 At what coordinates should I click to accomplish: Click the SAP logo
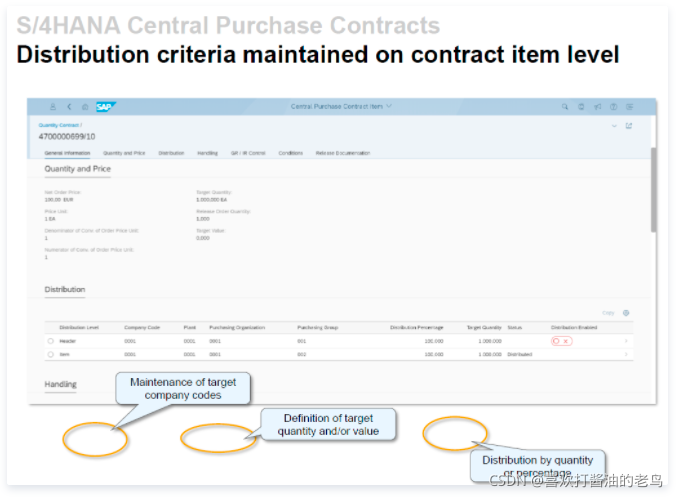tap(106, 106)
